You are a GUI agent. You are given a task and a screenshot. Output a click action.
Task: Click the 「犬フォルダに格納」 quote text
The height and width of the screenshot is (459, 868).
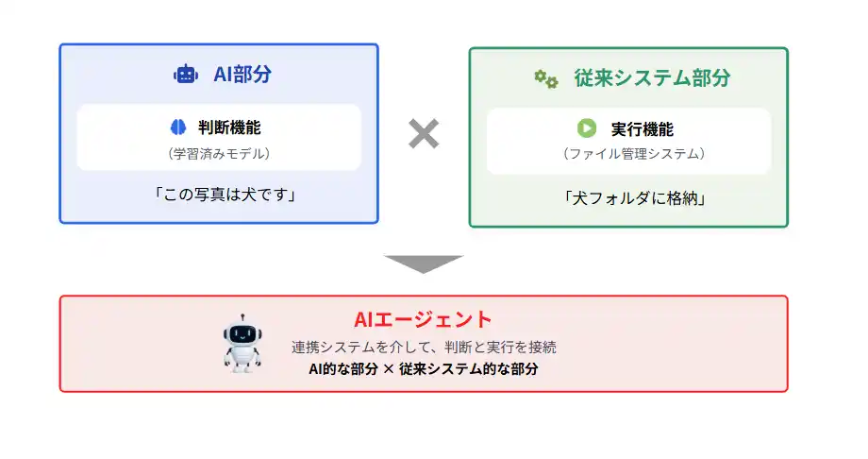click(629, 197)
